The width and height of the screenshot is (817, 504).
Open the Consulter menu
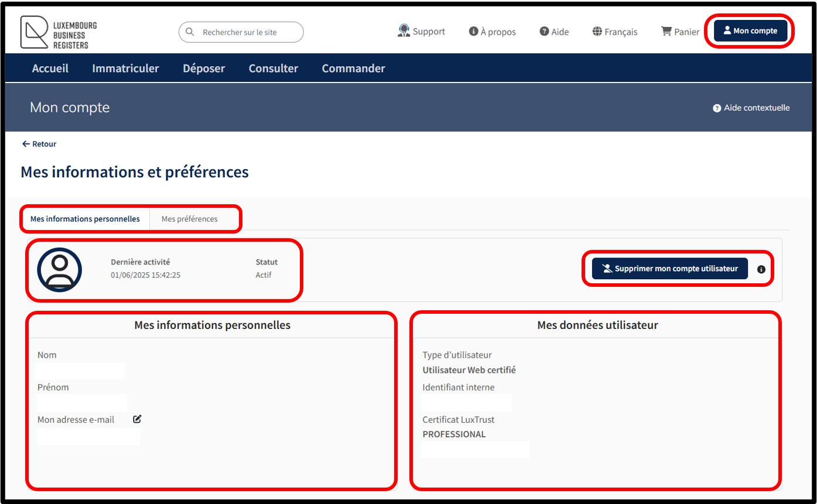click(x=274, y=68)
